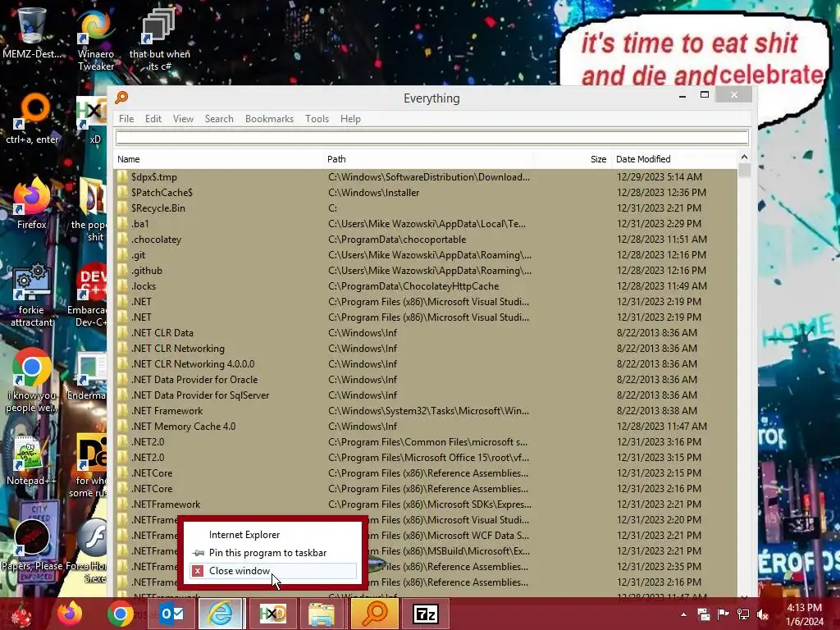Click date 12/29/2023 5:14 AM
840x630 pixels.
click(x=660, y=177)
